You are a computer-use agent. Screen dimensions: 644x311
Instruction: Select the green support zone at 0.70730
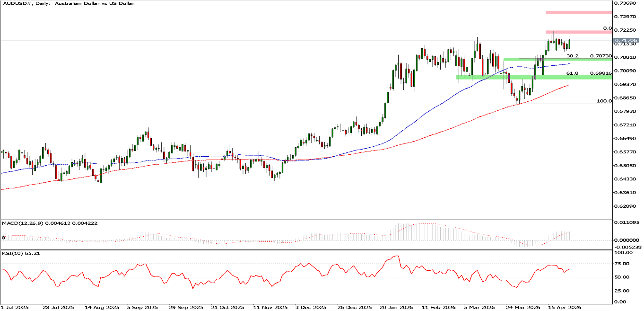point(558,59)
